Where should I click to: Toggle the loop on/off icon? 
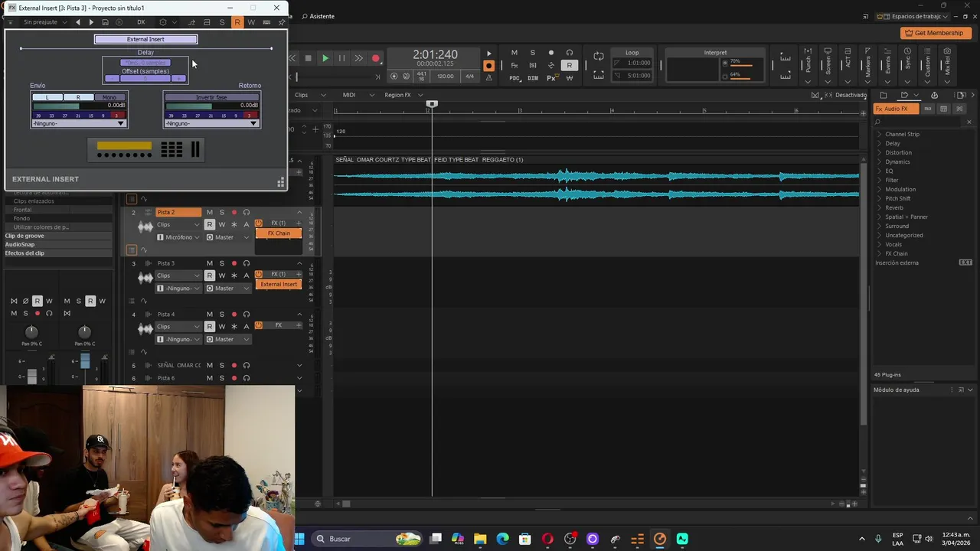click(599, 57)
